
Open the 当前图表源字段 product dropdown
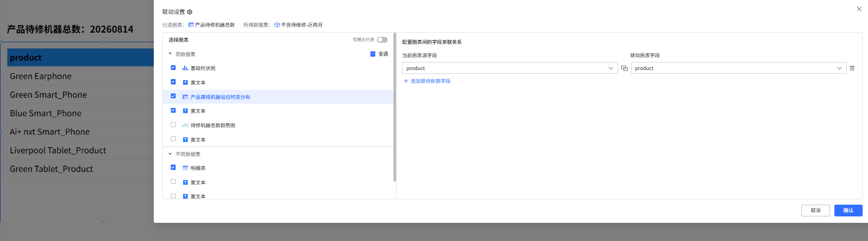point(510,68)
